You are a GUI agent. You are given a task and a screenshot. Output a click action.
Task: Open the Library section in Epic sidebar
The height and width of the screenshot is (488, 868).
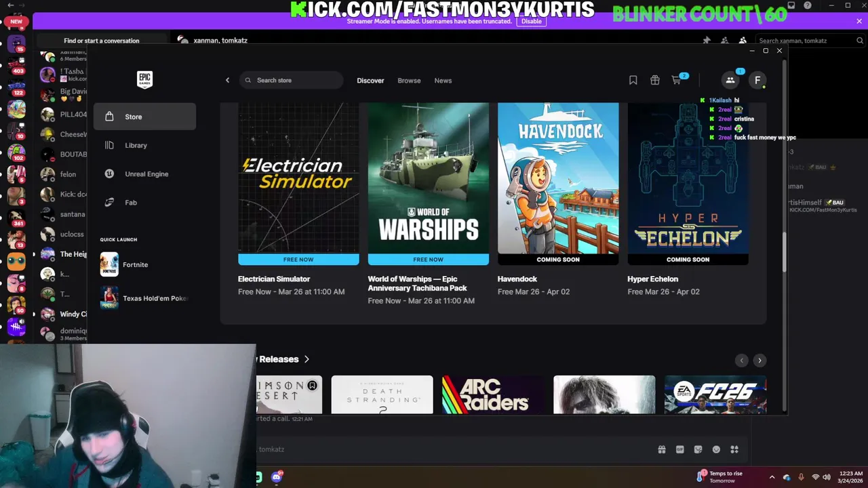pos(144,145)
